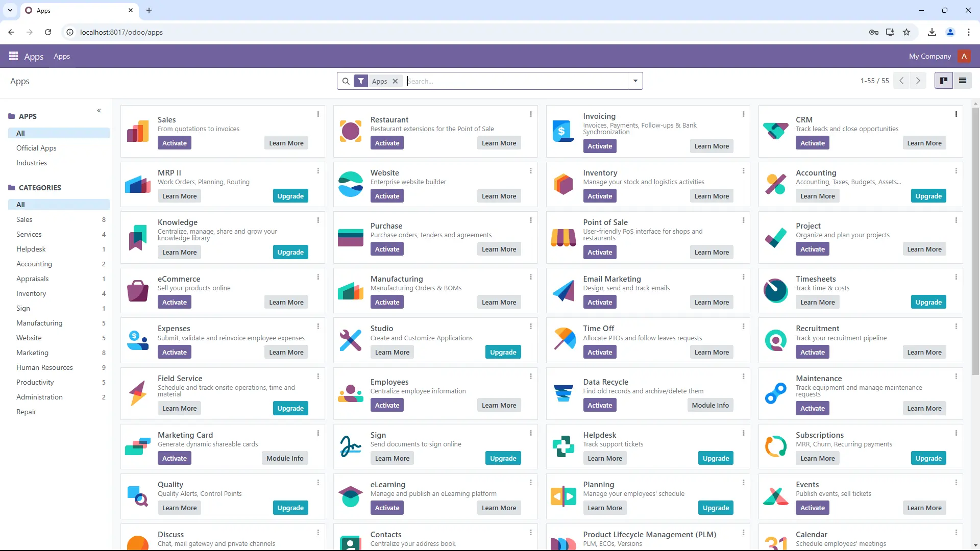
Task: Navigate to next apps page
Action: (918, 81)
